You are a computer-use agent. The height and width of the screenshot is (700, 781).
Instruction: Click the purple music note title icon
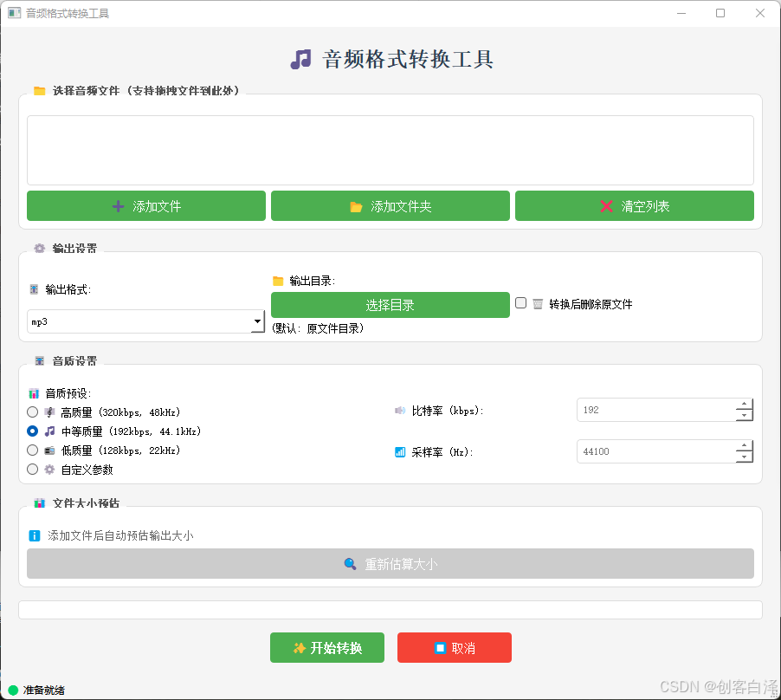point(300,59)
